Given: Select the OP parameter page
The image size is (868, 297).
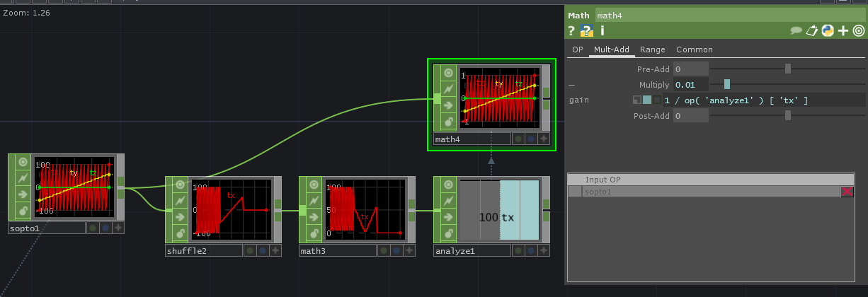Looking at the screenshot, I should (578, 49).
